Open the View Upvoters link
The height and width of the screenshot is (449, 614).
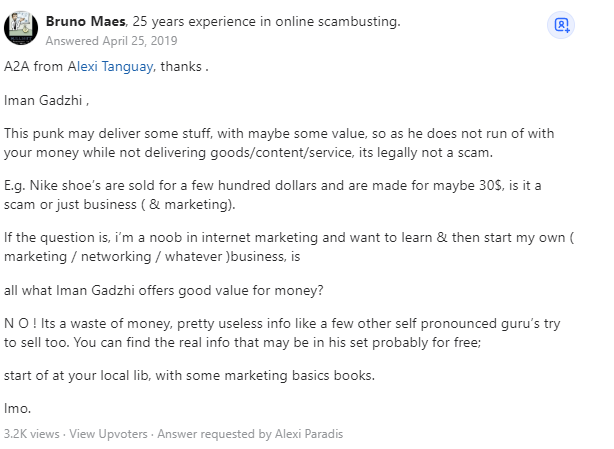pyautogui.click(x=108, y=434)
